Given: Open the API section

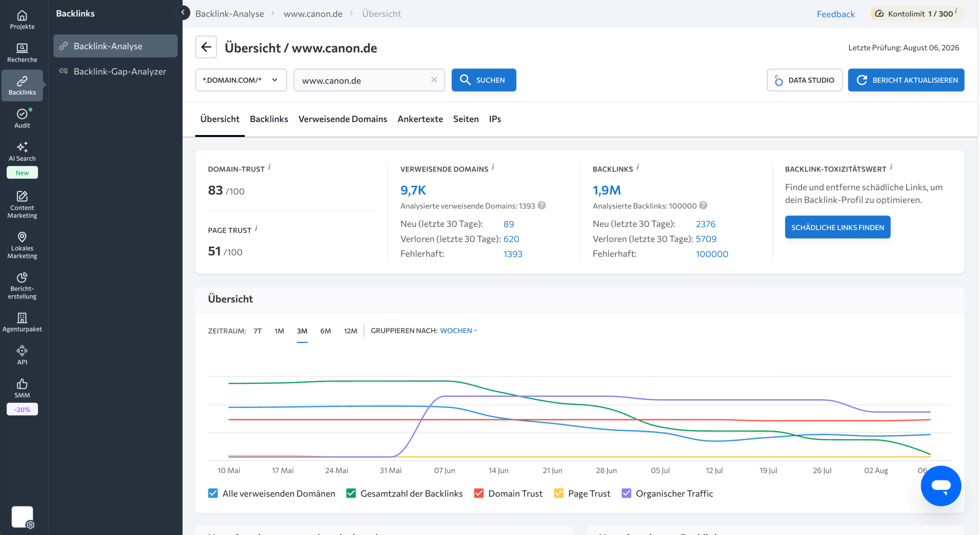Looking at the screenshot, I should [x=22, y=355].
